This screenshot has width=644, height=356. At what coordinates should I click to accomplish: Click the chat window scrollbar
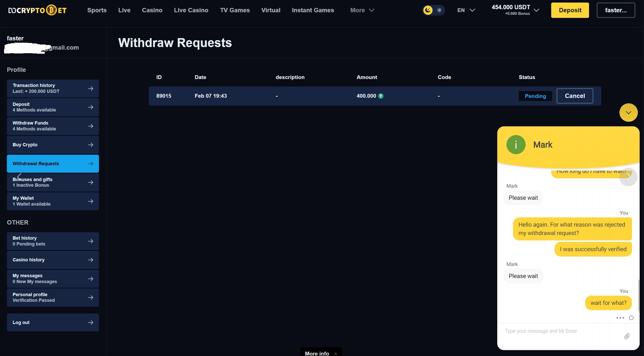click(639, 295)
